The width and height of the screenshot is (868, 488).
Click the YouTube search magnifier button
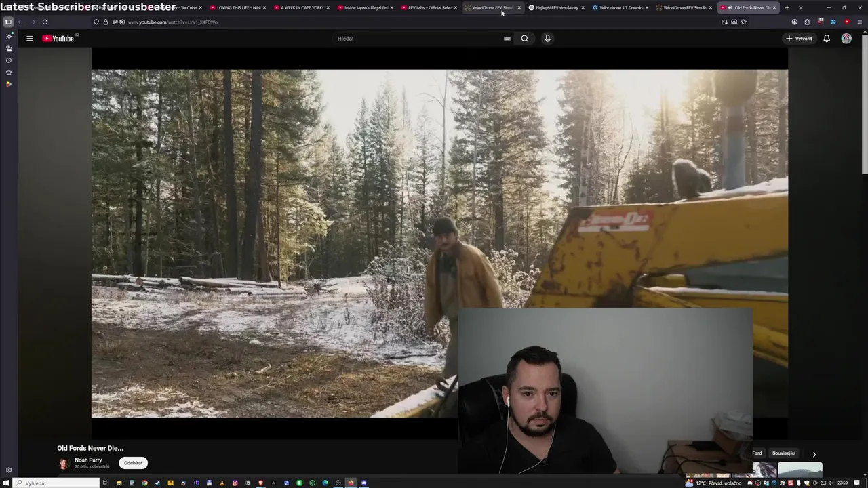coord(524,39)
